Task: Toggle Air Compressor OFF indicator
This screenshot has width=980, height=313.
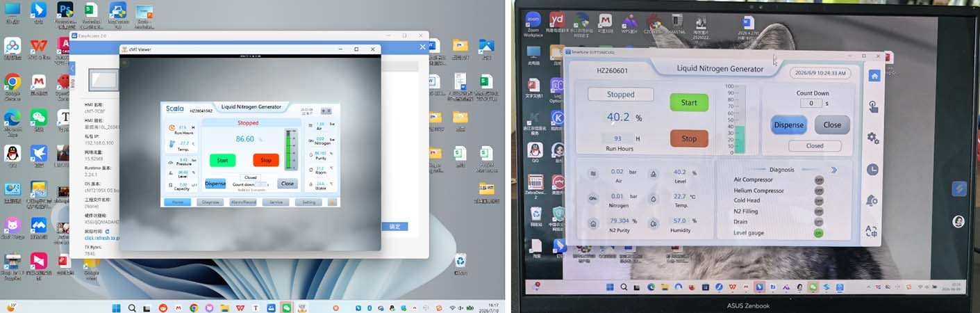Action: tap(819, 179)
